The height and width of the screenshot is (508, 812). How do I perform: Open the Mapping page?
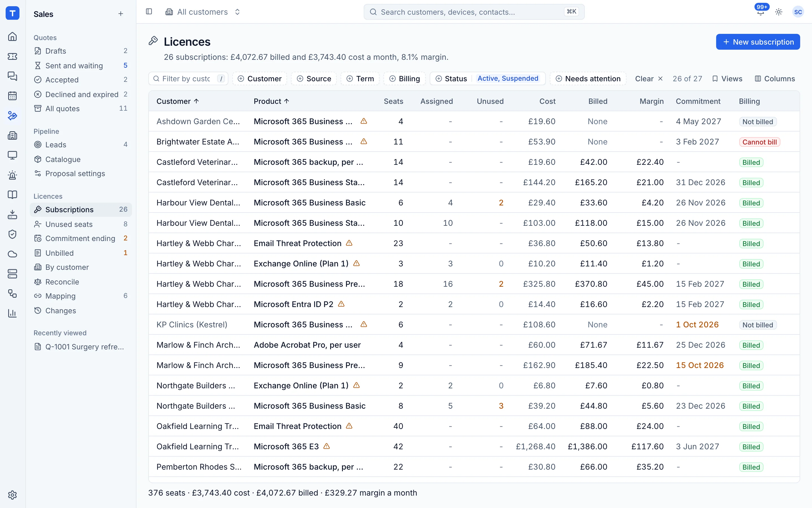coord(81,296)
